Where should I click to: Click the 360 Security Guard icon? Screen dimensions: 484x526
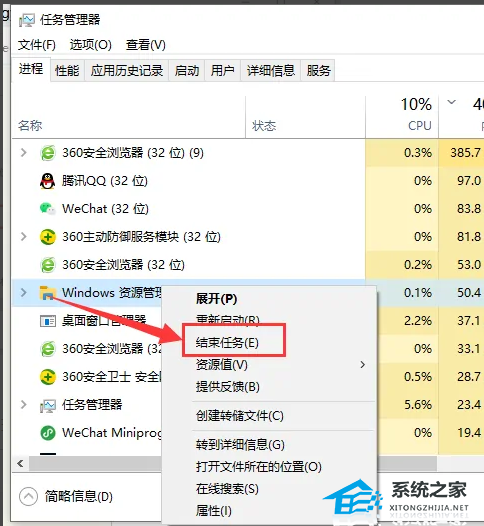click(48, 377)
